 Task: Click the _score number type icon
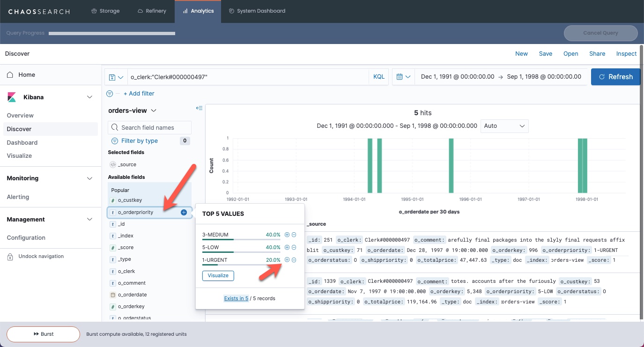[112, 248]
